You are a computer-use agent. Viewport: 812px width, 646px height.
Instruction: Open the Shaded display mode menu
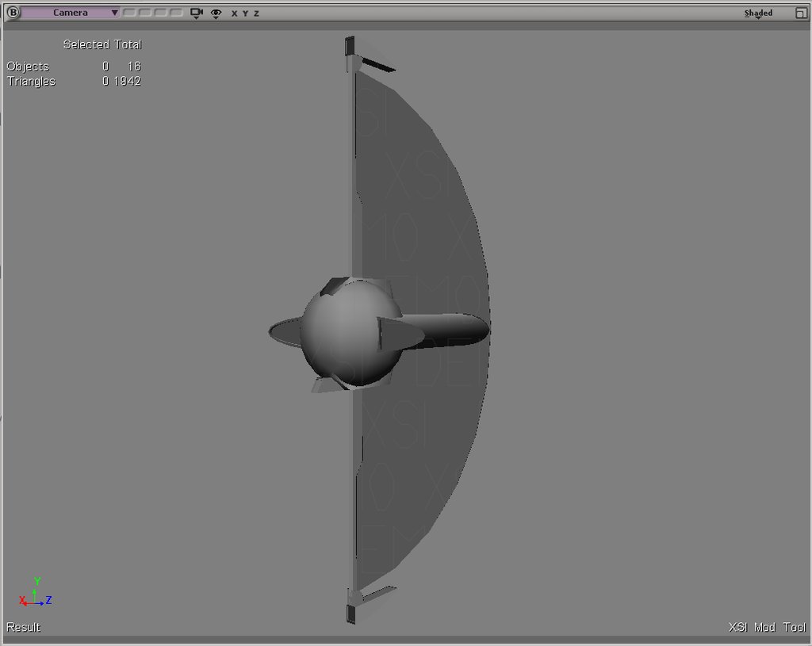758,13
